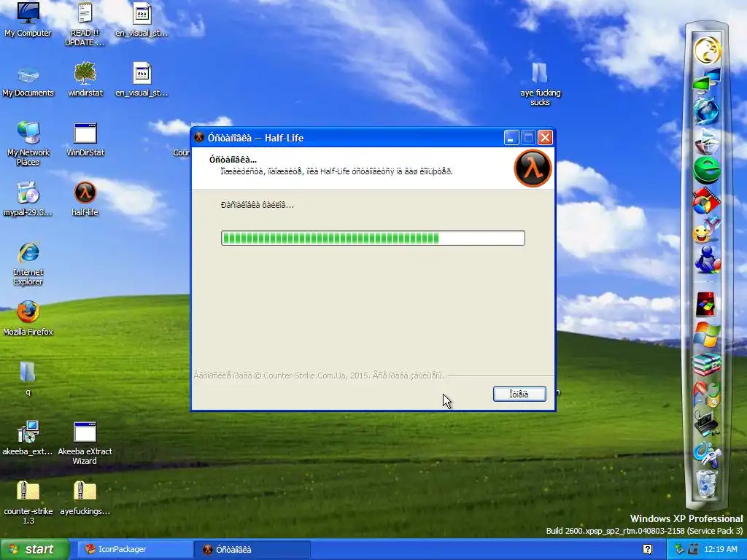Close the Half-Life installer window
747x560 pixels.
coord(545,138)
